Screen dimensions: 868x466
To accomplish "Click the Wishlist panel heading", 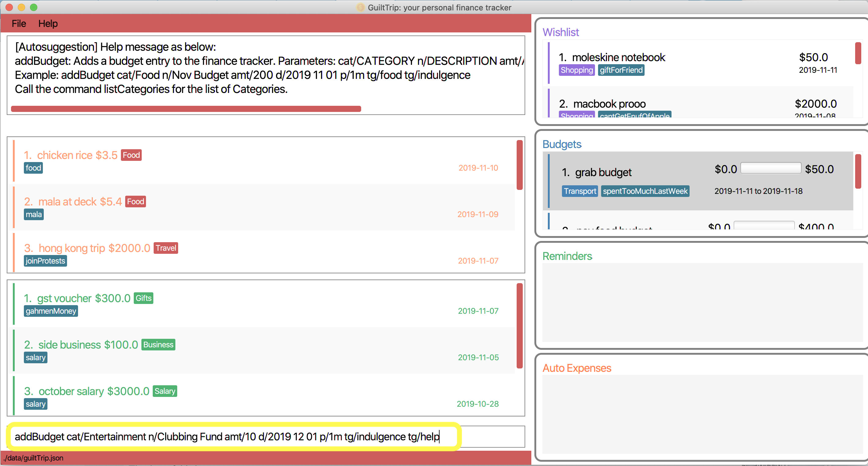I will tap(561, 32).
